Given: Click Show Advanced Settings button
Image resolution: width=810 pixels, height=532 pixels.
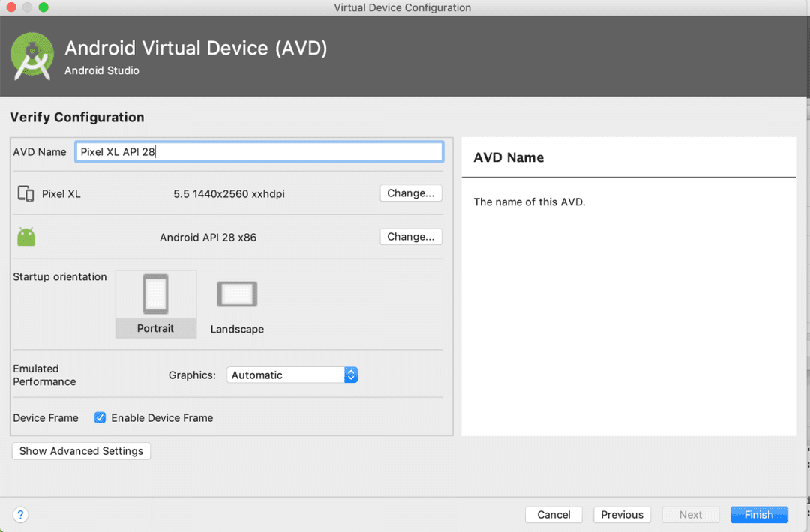Looking at the screenshot, I should tap(81, 451).
